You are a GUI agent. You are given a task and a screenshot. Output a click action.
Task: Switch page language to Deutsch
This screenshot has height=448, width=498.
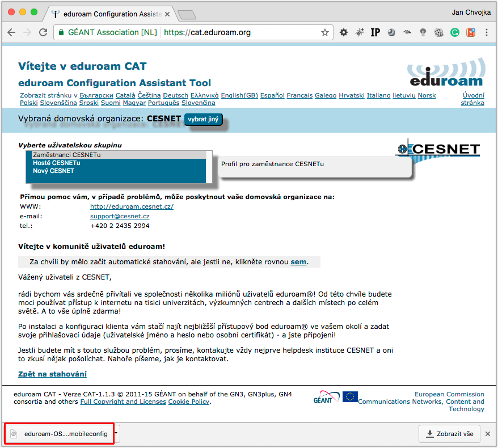click(x=175, y=96)
